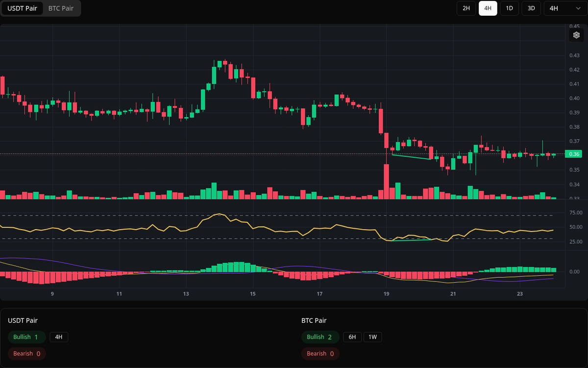
Task: Click the current price label 0.36 on axis
Action: coord(573,154)
